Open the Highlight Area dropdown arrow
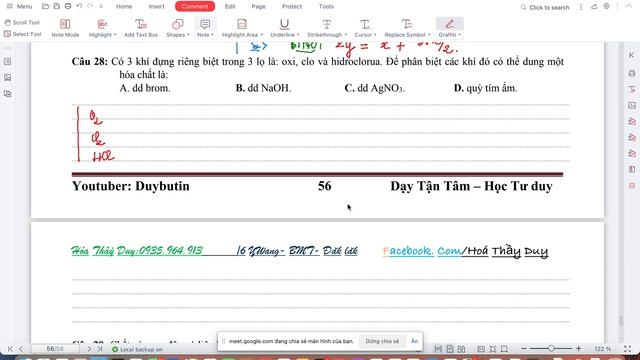640x360 pixels. [262, 35]
